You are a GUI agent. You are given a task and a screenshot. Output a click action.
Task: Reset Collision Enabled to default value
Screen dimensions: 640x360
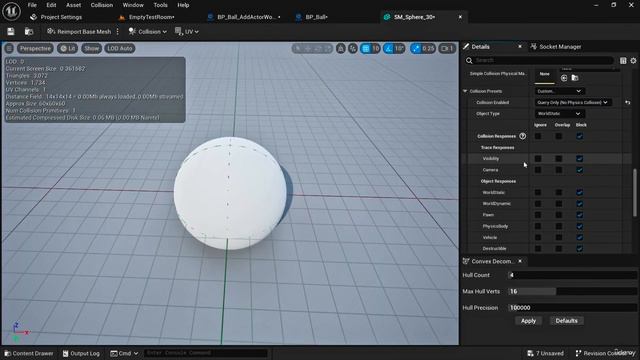(x=628, y=102)
